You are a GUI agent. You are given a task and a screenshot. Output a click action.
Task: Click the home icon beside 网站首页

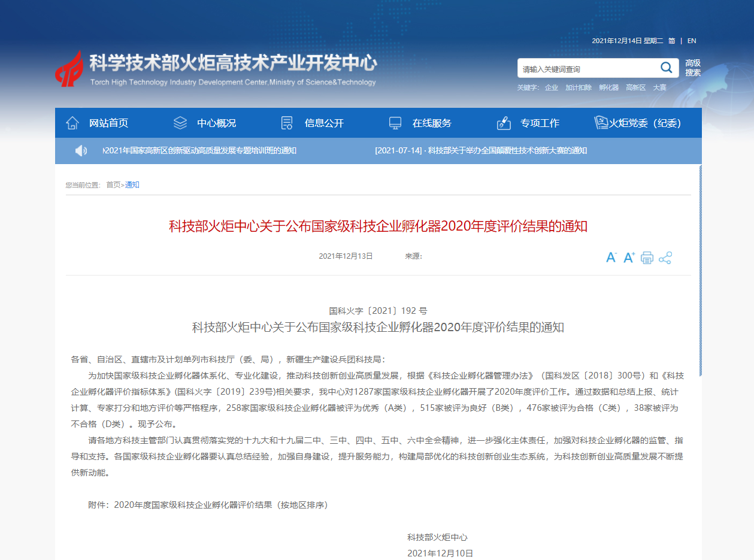72,123
